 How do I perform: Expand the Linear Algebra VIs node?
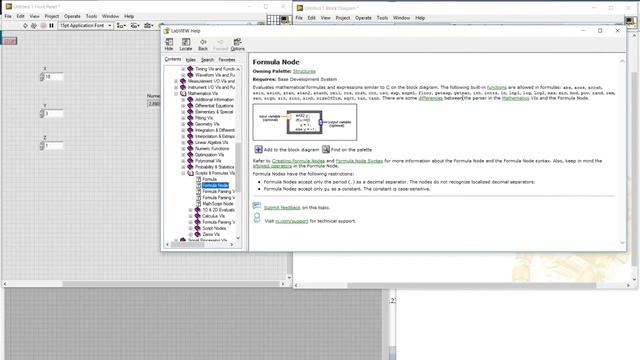[183, 142]
